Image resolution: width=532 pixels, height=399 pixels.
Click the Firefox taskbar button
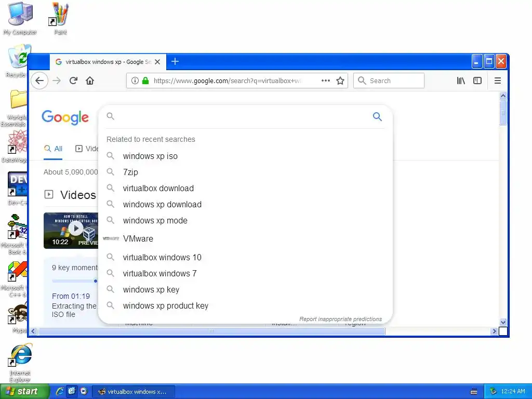134,392
